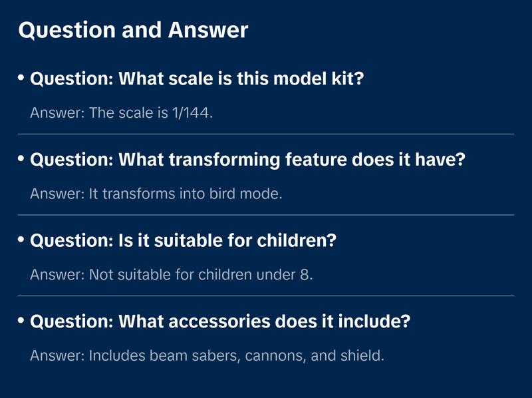Click the divider line above the accessories question
Image resolution: width=532 pixels, height=398 pixels.
click(266, 296)
